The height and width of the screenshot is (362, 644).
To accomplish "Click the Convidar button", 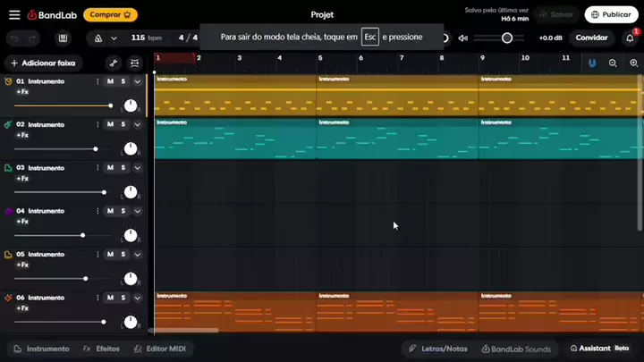I will pos(591,38).
